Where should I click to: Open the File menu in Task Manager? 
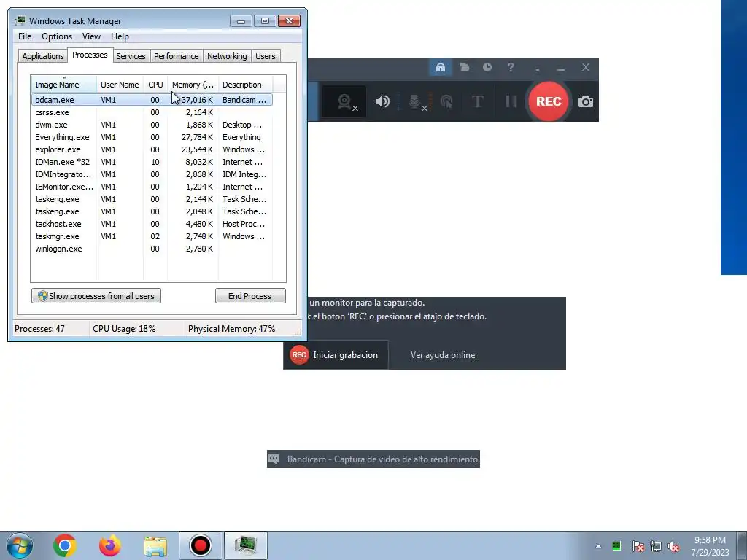point(25,36)
